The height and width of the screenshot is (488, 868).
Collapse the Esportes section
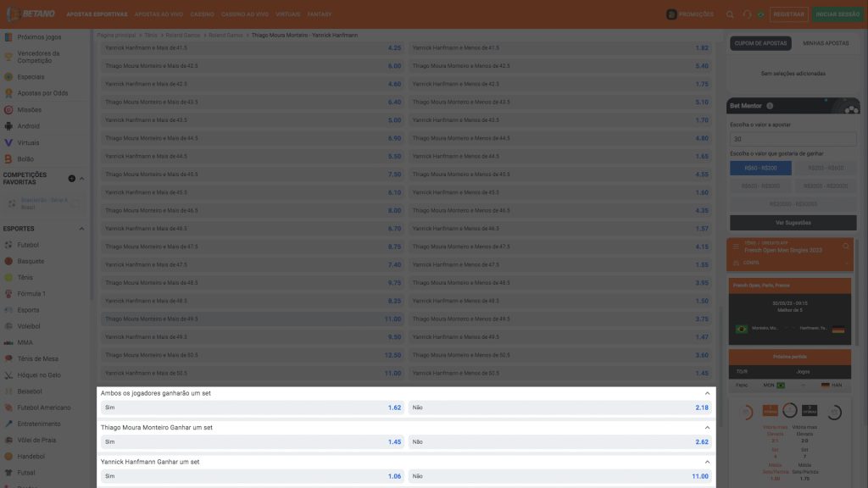[x=82, y=229]
